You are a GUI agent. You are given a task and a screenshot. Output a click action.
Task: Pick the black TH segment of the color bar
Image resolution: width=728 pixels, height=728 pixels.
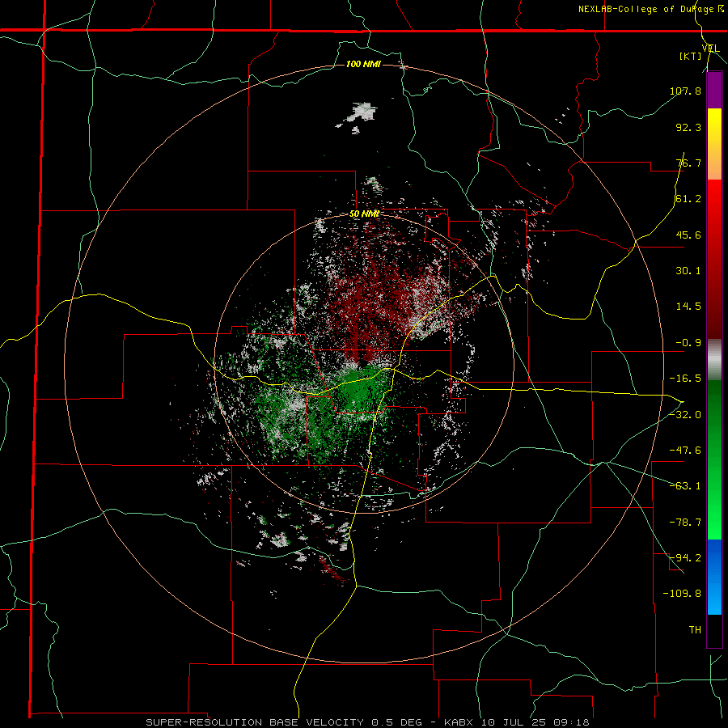pyautogui.click(x=714, y=630)
